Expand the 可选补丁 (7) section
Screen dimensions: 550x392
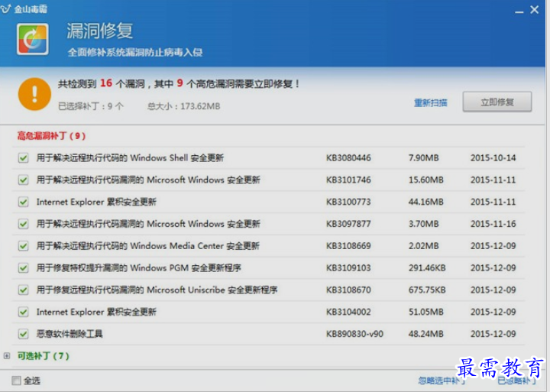(7, 356)
